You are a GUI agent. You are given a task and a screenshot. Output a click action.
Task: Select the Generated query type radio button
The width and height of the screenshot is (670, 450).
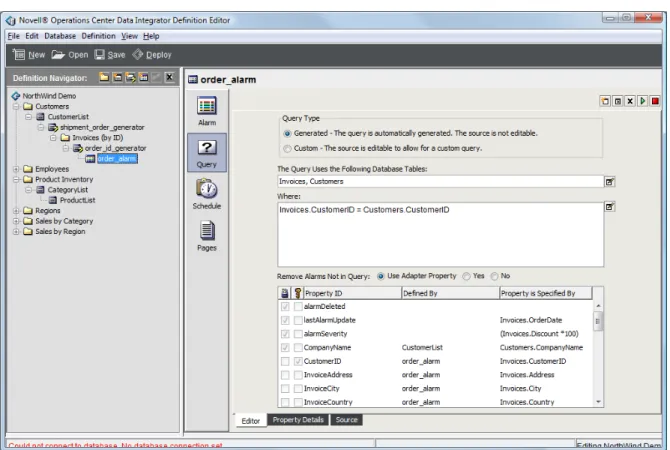click(x=287, y=134)
